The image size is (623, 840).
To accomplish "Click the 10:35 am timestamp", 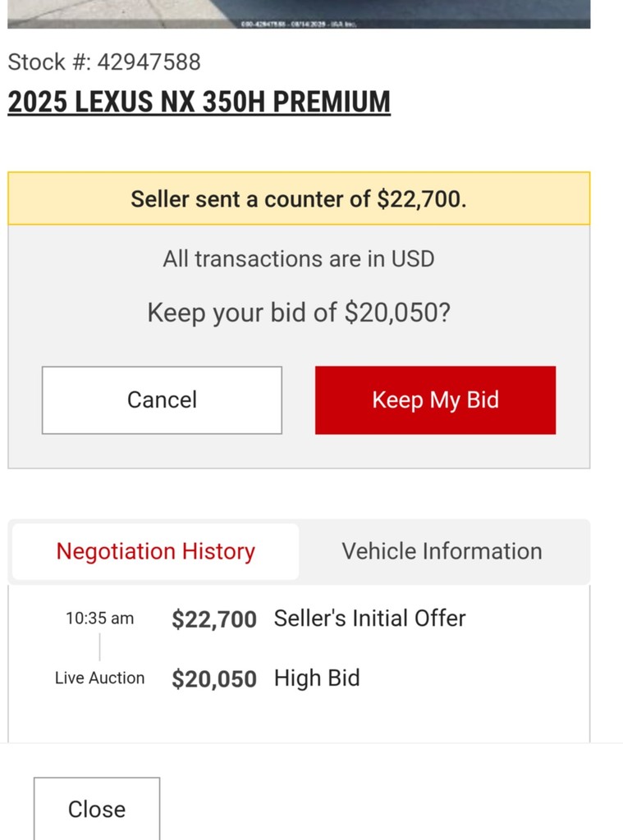I will click(99, 619).
